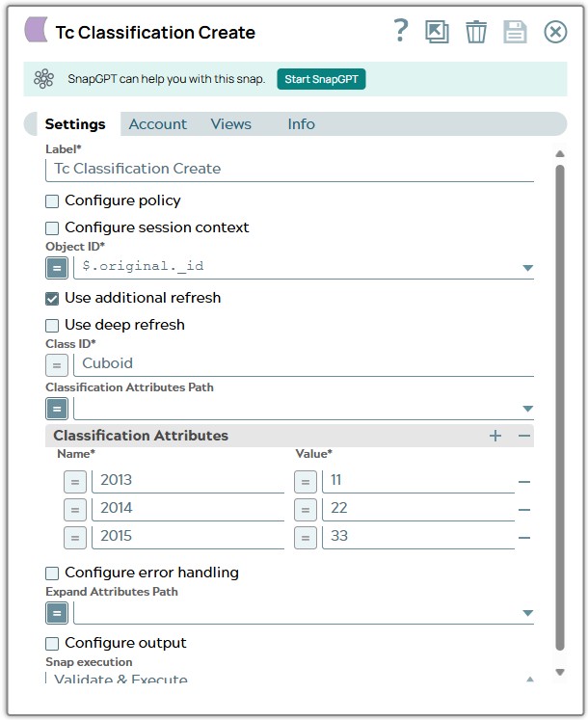Click minus in Classification Attributes header
Screen dimensions: 588x720
pos(524,436)
